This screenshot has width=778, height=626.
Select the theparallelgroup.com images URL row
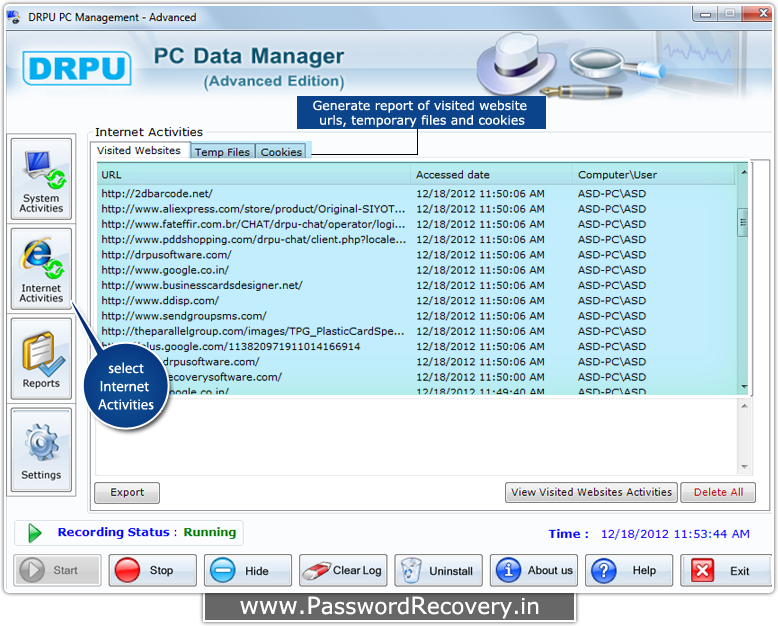pos(417,331)
